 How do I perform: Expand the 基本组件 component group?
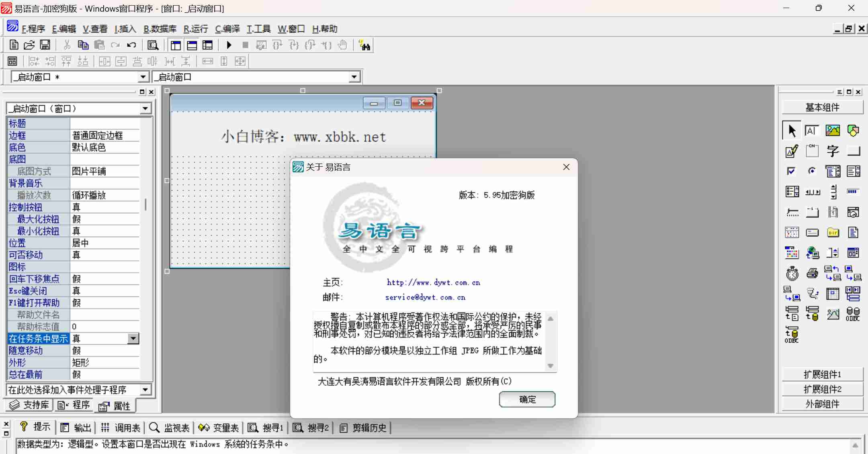822,107
